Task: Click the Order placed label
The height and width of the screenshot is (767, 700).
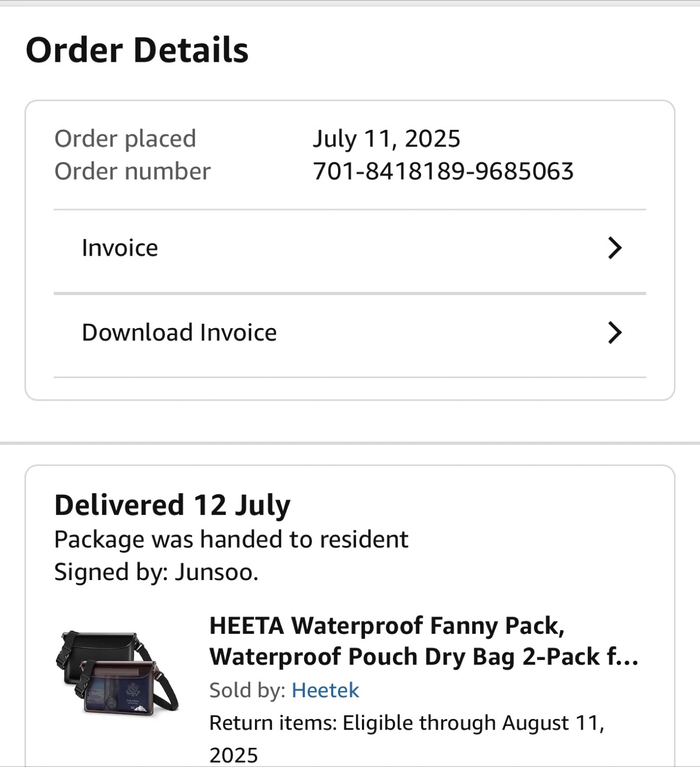Action: click(125, 139)
